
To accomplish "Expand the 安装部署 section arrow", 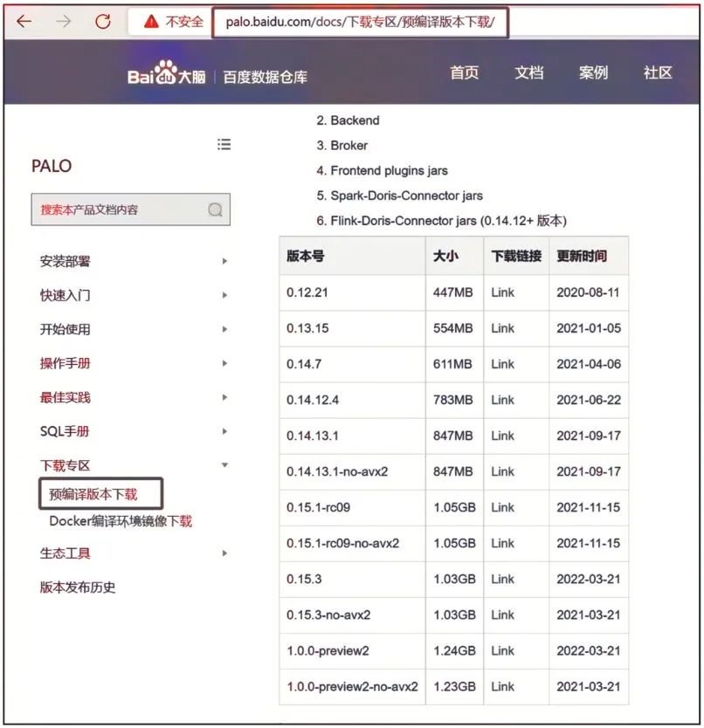I will click(x=224, y=261).
